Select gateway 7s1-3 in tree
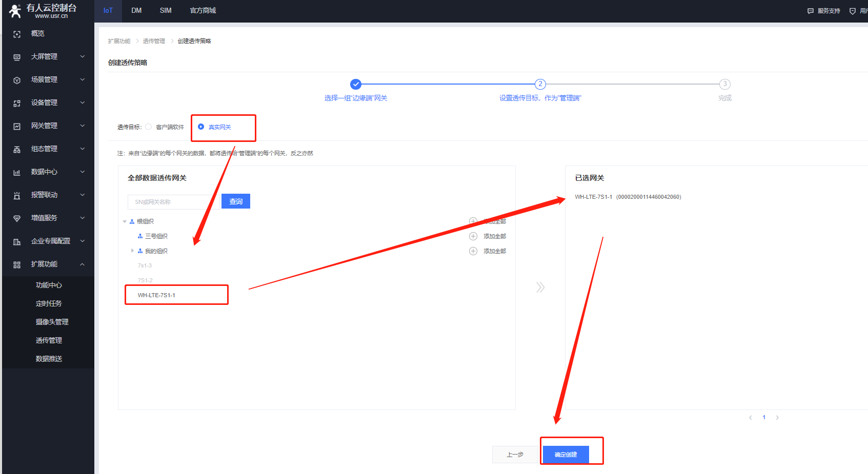Screen dimensions: 868x474 point(145,265)
